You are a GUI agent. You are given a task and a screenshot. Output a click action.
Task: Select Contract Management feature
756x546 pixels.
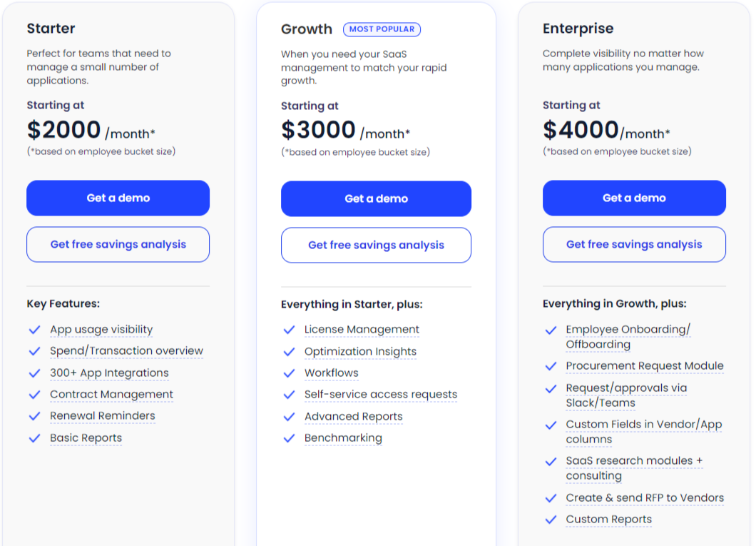[x=111, y=395]
